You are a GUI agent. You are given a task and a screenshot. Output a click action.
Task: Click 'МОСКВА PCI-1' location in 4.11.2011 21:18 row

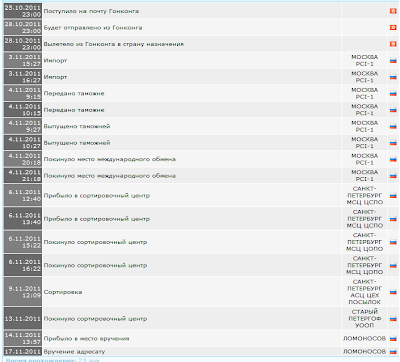click(364, 176)
